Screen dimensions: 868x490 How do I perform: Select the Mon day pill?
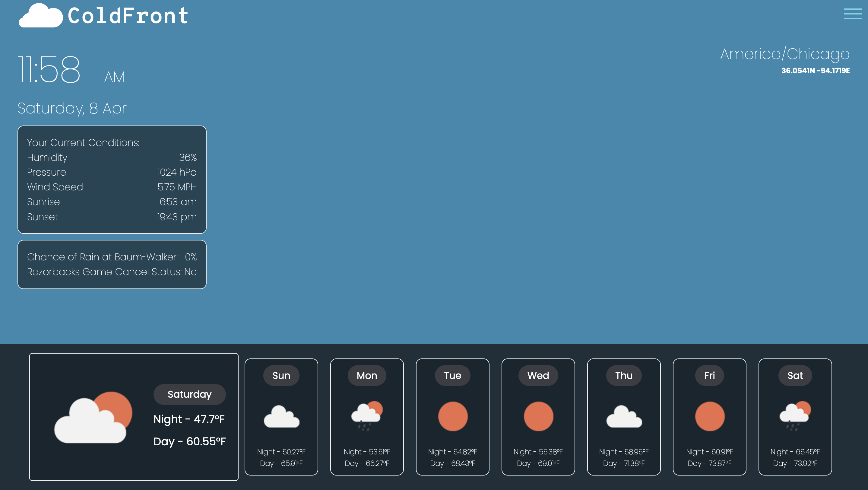367,375
